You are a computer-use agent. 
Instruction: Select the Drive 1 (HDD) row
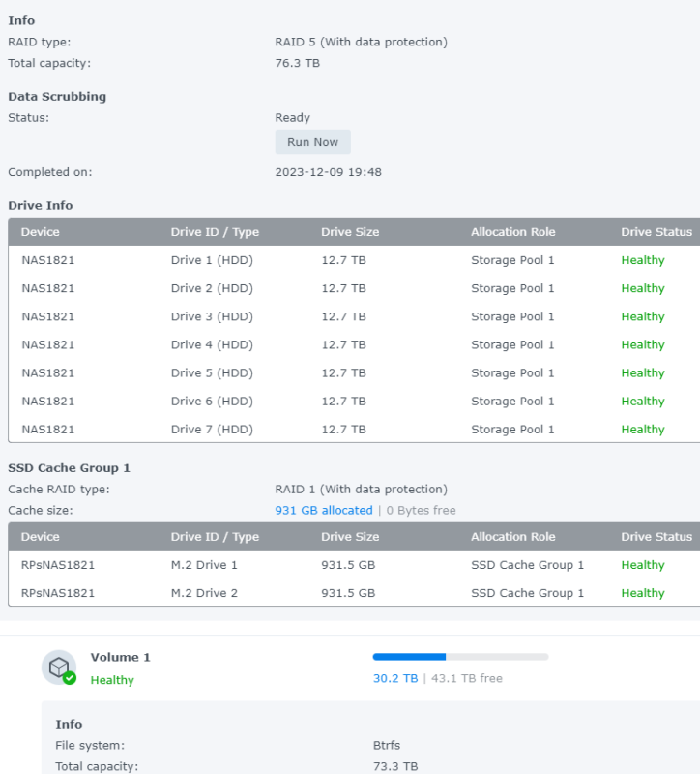pos(354,260)
